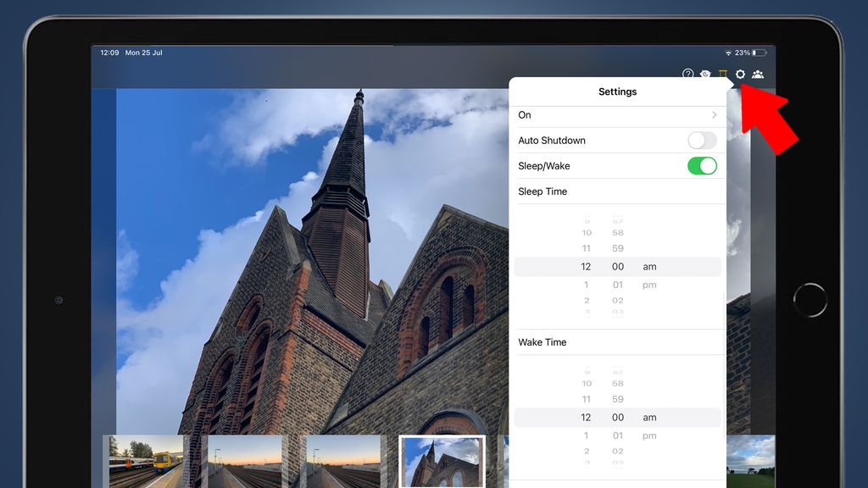Click the Settings panel title
Image resolution: width=868 pixels, height=488 pixels.
618,91
